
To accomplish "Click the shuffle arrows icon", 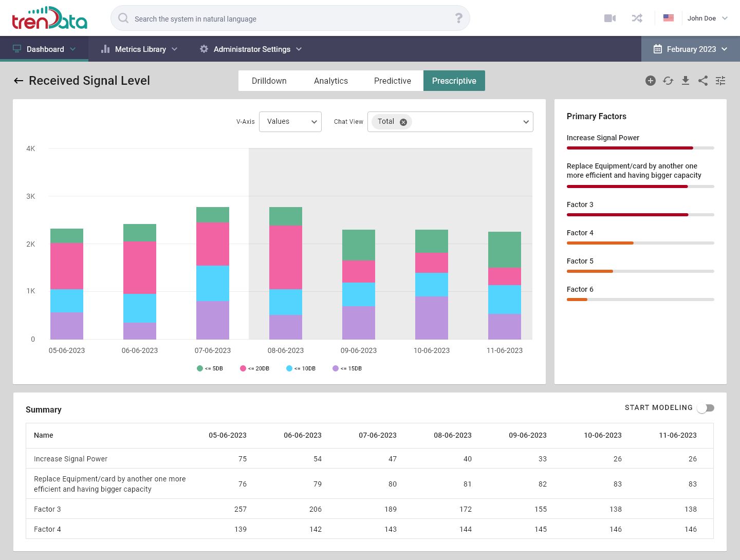I will pyautogui.click(x=637, y=18).
